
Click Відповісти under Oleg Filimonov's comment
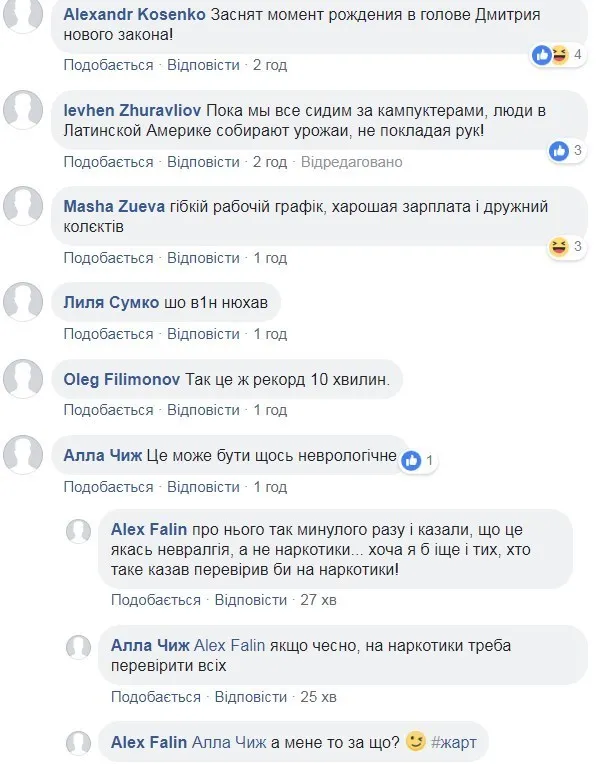[x=203, y=410]
